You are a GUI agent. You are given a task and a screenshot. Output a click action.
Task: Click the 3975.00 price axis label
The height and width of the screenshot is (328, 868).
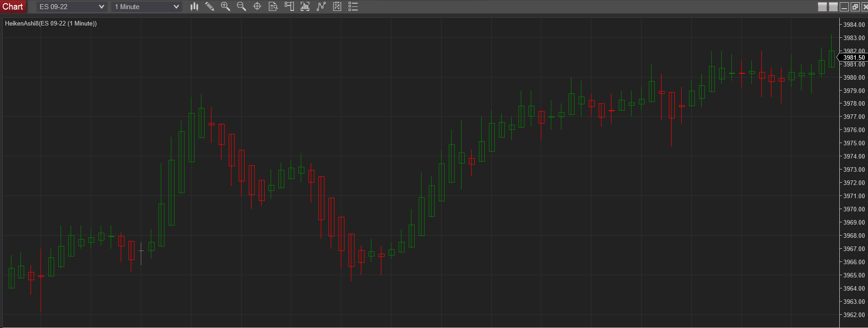pyautogui.click(x=854, y=143)
